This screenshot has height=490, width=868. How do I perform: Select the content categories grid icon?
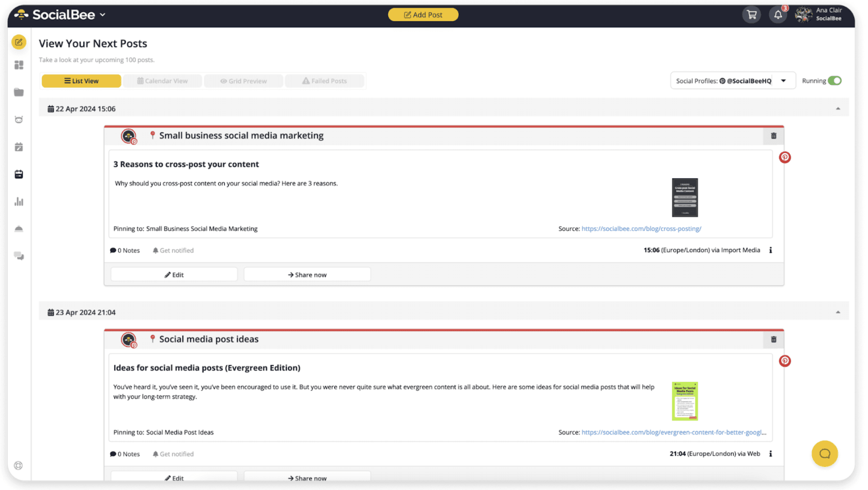18,65
